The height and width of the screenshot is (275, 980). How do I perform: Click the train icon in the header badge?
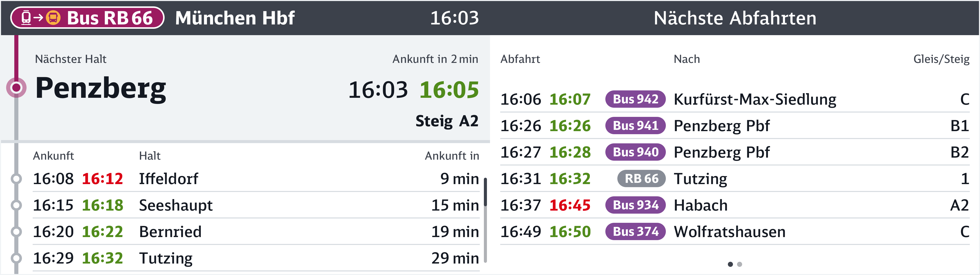click(26, 18)
